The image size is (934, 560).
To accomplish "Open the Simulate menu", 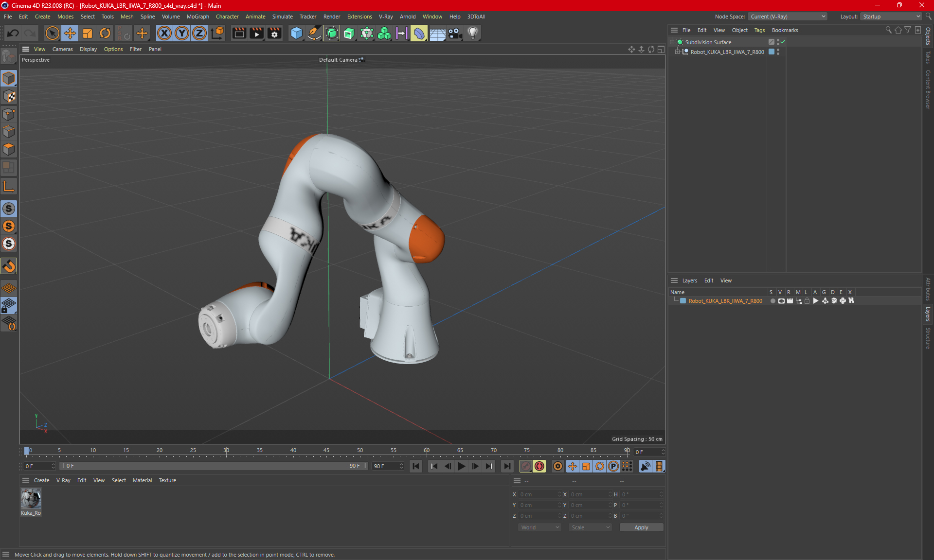I will [x=282, y=17].
